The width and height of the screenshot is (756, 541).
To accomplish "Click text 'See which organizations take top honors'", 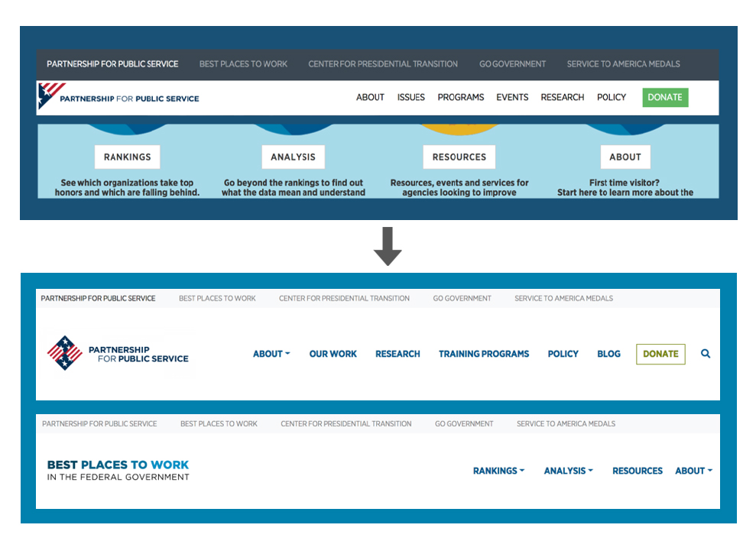I will pos(128,187).
